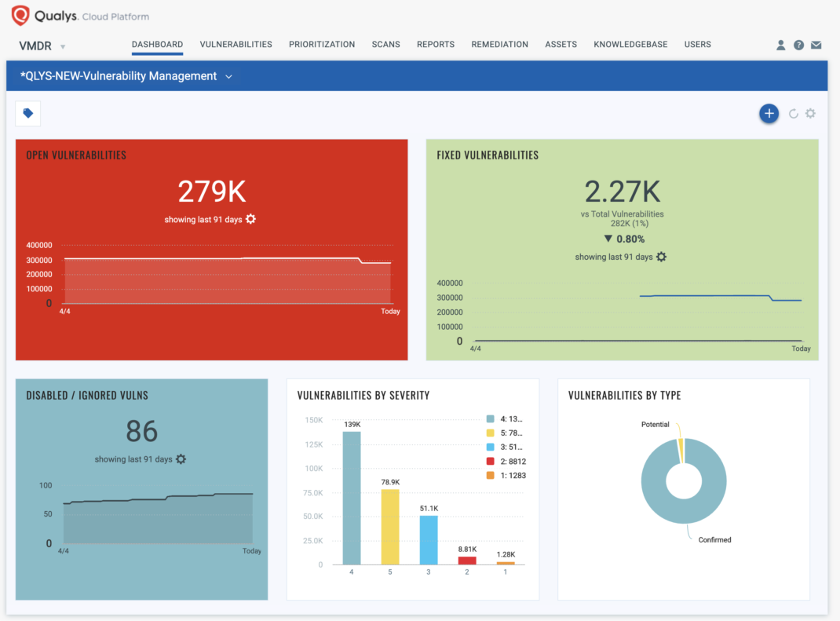This screenshot has height=621, width=840.
Task: Expand the VMDR module picker dropdown
Action: (x=63, y=46)
